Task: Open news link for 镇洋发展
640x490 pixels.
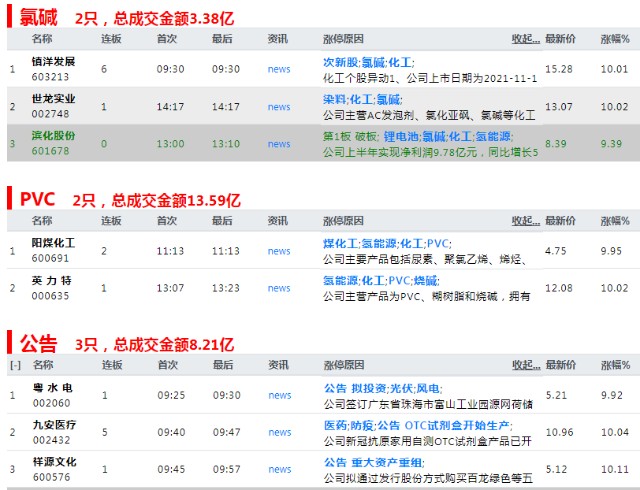Action: click(279, 69)
